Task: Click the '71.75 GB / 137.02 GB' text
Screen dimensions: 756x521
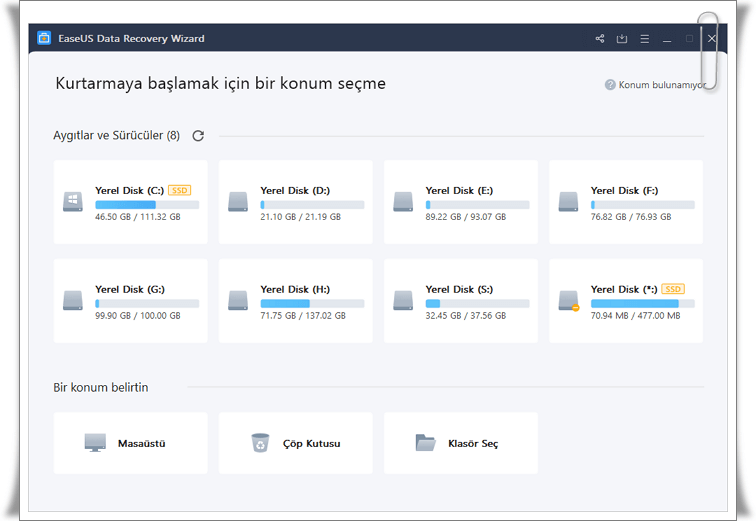Action: 303,316
